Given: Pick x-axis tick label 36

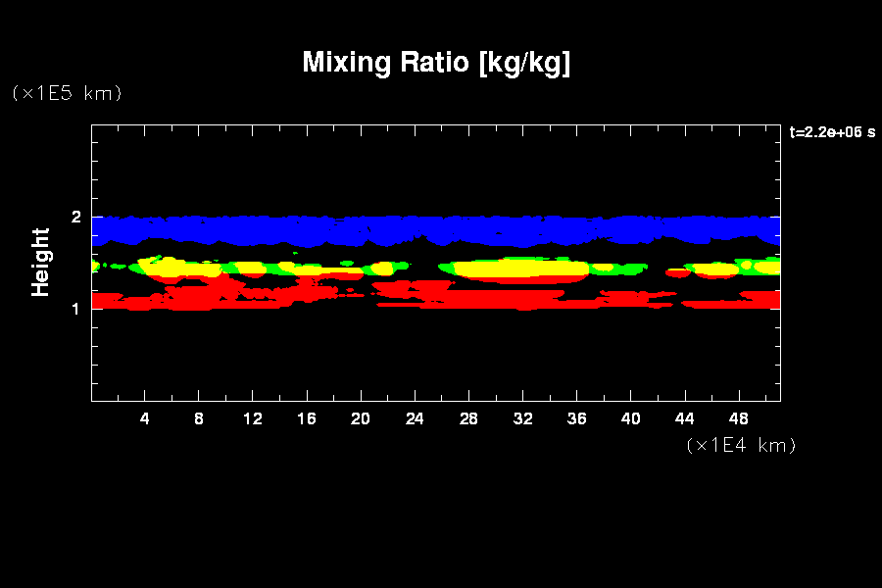Looking at the screenshot, I should [x=576, y=418].
